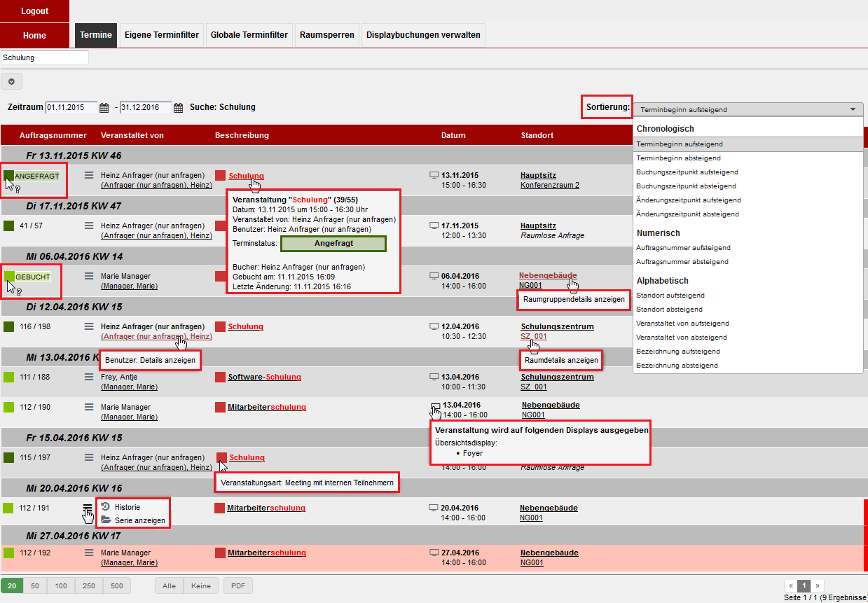Click display icon beside date 12.04.2016
The image size is (868, 603).
tap(434, 326)
